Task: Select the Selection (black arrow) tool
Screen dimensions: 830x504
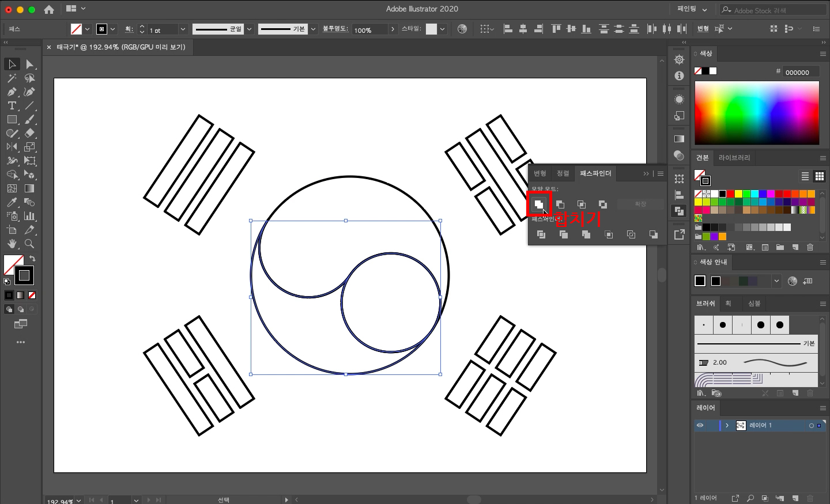Action: tap(12, 64)
